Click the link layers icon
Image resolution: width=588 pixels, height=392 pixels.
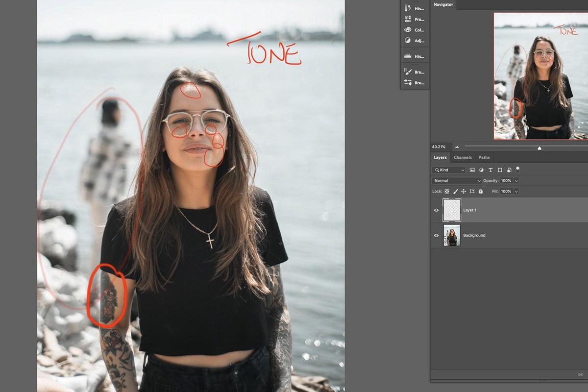pos(580,375)
